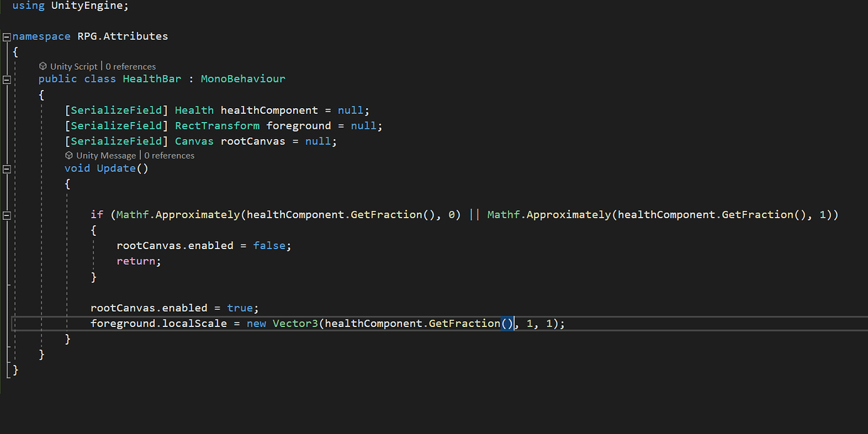868x434 pixels.
Task: Collapse the if statement block
Action: click(x=6, y=214)
